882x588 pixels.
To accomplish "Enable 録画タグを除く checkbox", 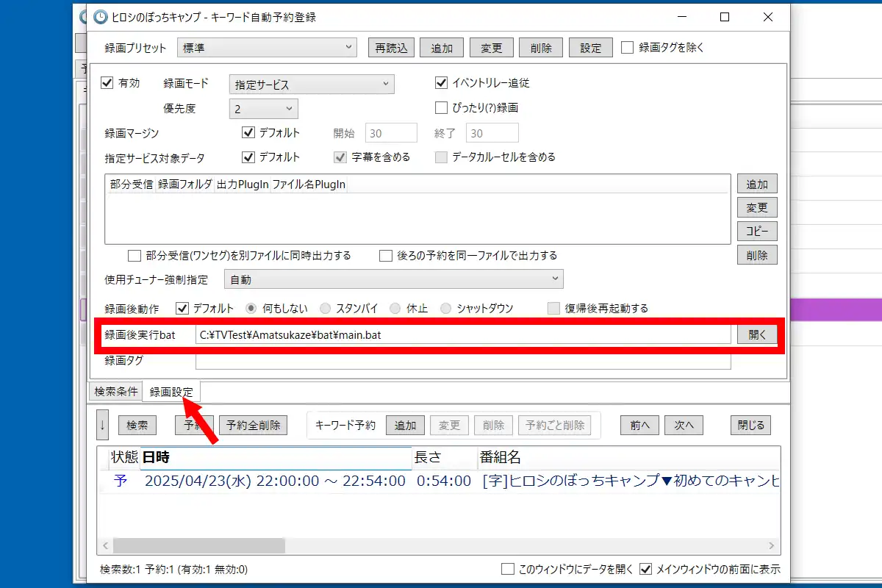I will (627, 48).
